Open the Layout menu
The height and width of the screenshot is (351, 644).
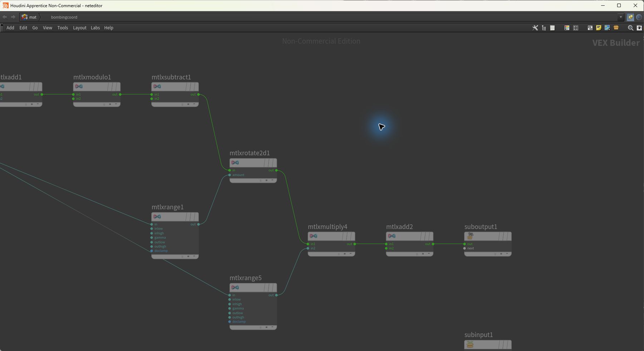click(x=80, y=28)
